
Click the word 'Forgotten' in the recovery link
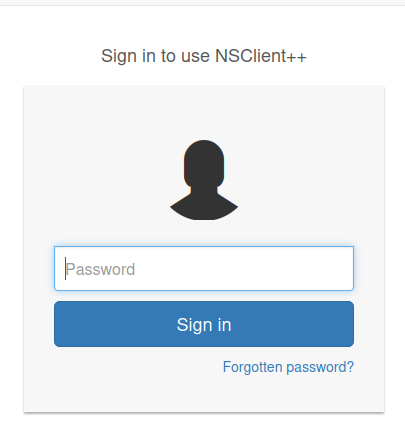pos(253,367)
